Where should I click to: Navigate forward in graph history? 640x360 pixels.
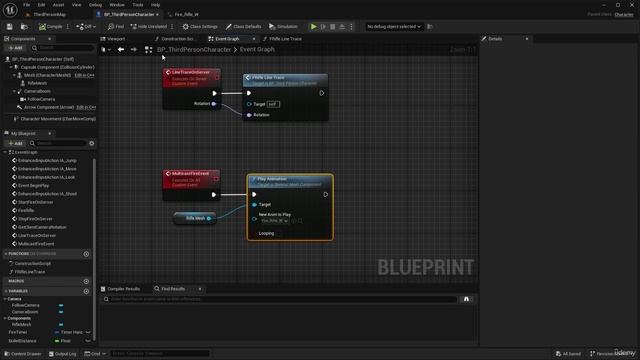coord(133,49)
